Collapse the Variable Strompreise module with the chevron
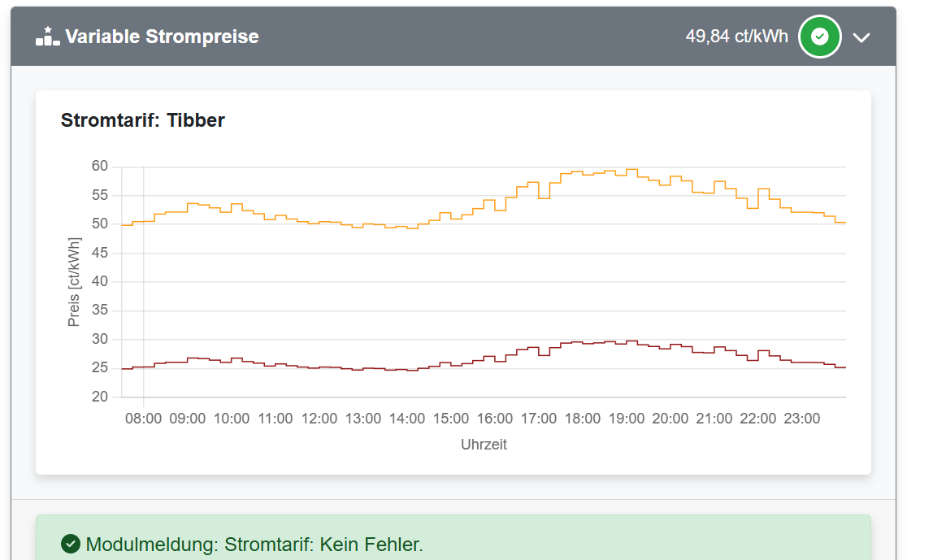946x560 pixels. pos(862,37)
